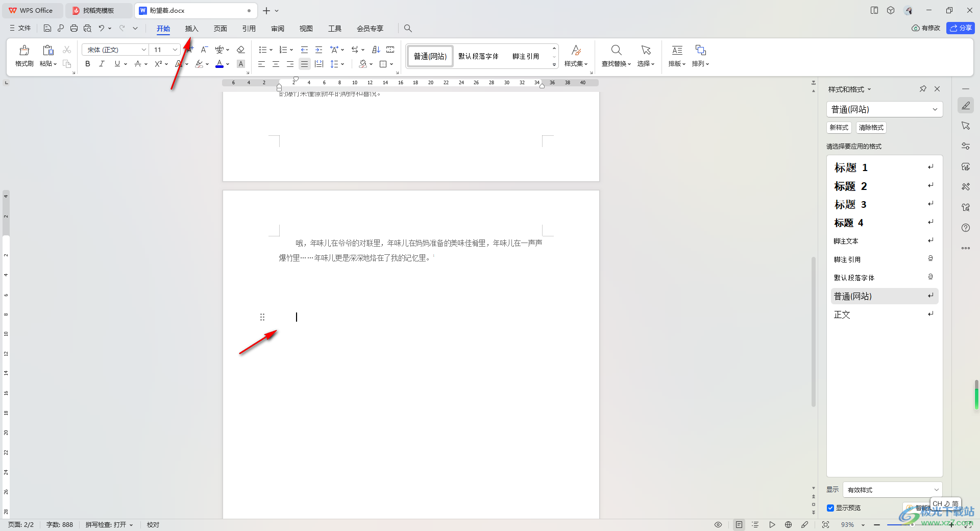The width and height of the screenshot is (980, 531).
Task: Click the Distributed alignment icon
Action: (x=319, y=64)
